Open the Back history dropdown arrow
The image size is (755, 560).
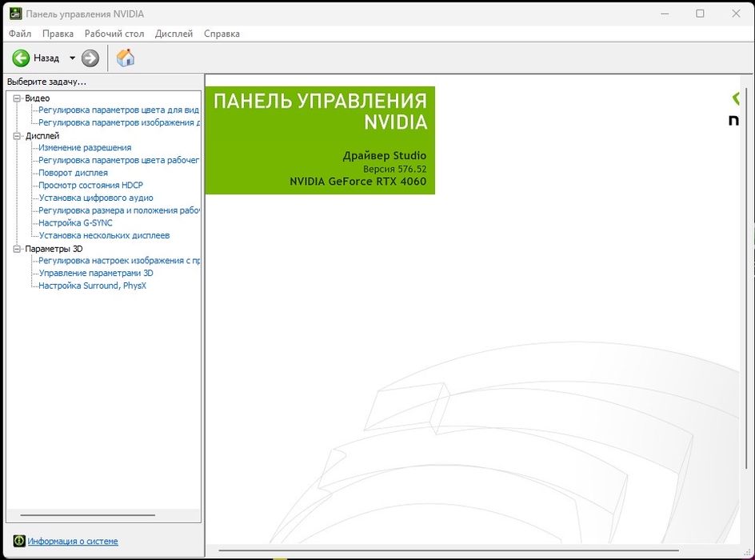(x=72, y=58)
